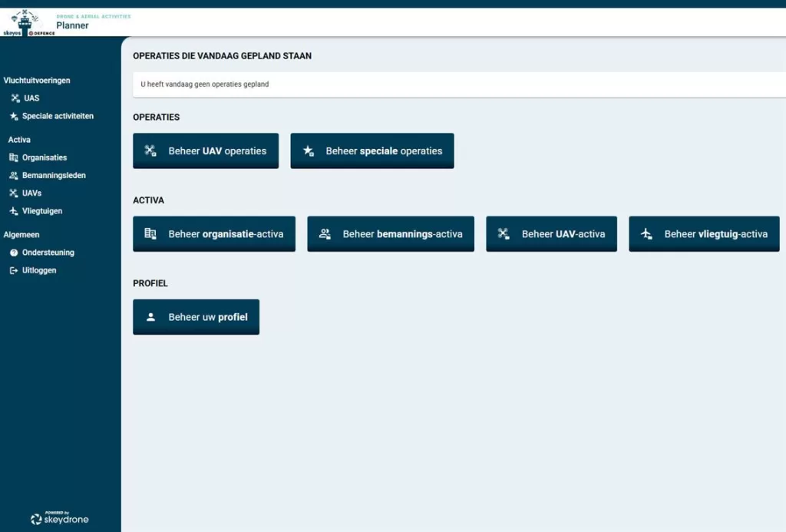
Task: Click the no operations planned message bar
Action: click(x=459, y=84)
